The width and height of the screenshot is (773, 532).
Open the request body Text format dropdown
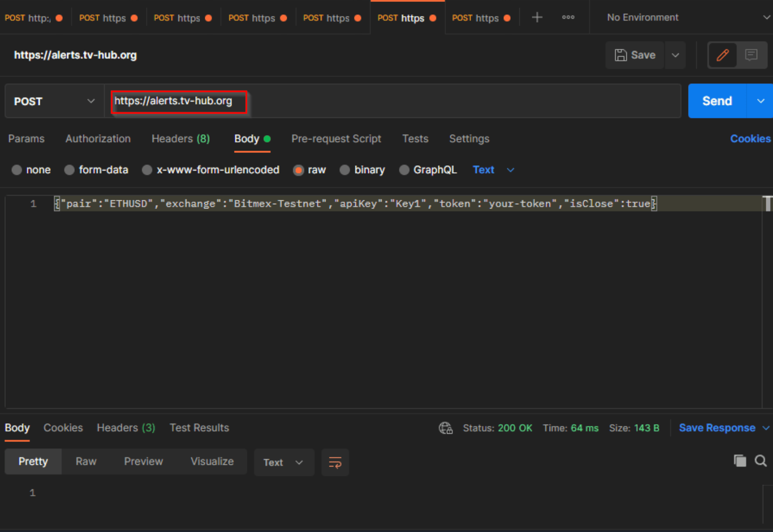493,170
